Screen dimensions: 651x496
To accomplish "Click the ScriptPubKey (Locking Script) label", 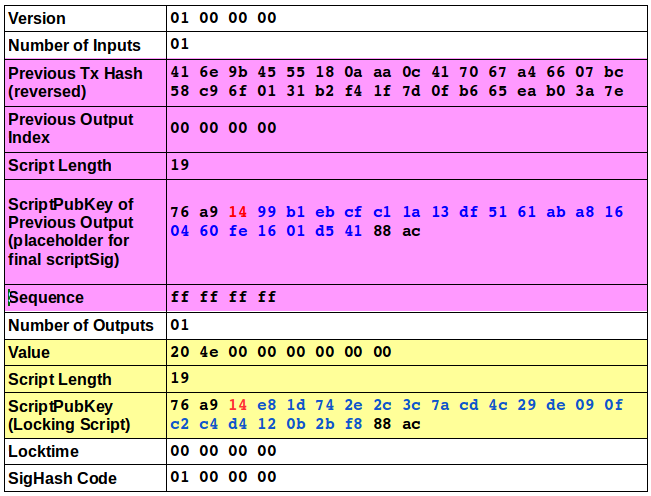I will (70, 415).
